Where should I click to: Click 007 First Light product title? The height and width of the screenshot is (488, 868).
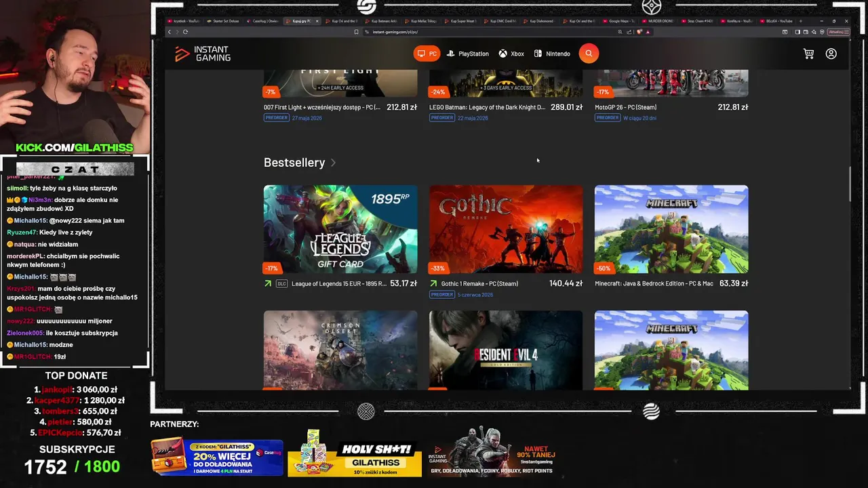[x=322, y=107]
